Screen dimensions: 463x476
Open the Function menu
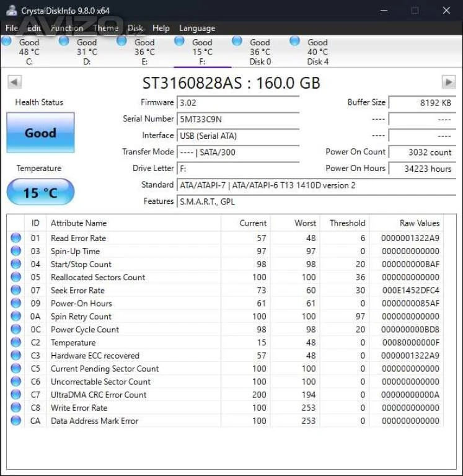coord(66,28)
